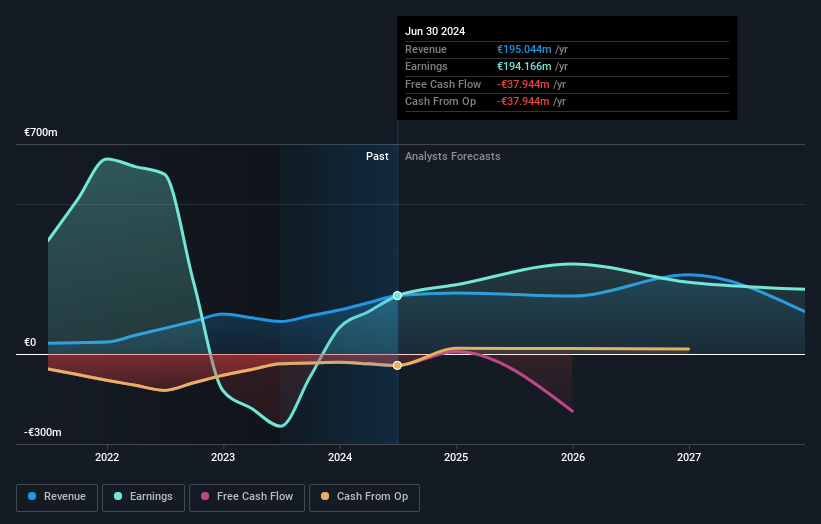The width and height of the screenshot is (821, 524).
Task: Hide the Free Cash Flow series
Action: point(247,497)
